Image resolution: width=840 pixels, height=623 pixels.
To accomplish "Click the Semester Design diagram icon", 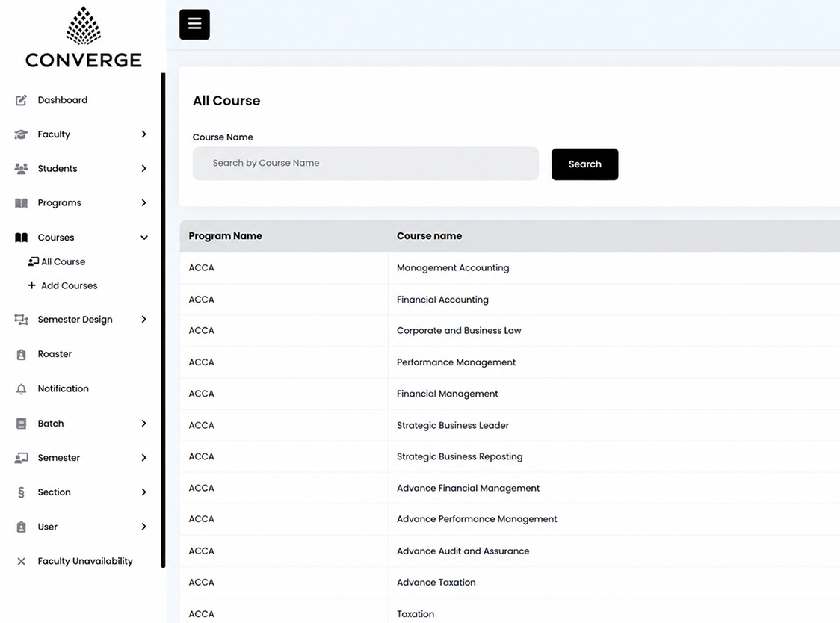I will pos(21,320).
